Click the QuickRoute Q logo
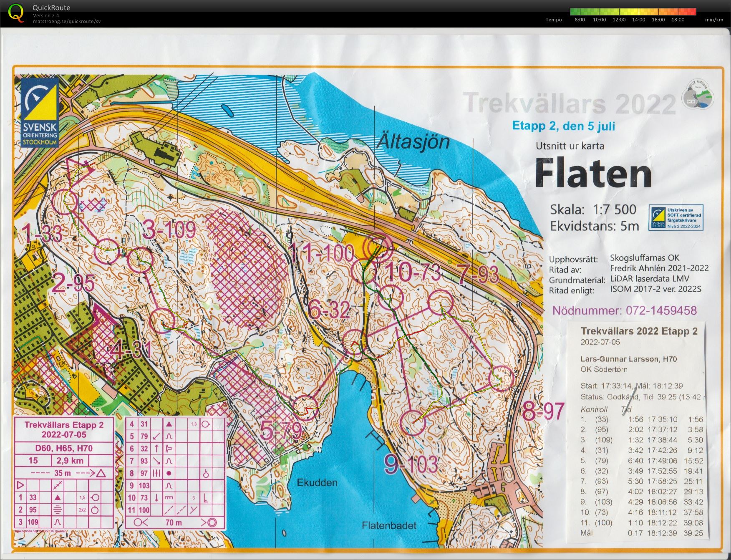Viewport: 731px width, 560px height. click(16, 13)
